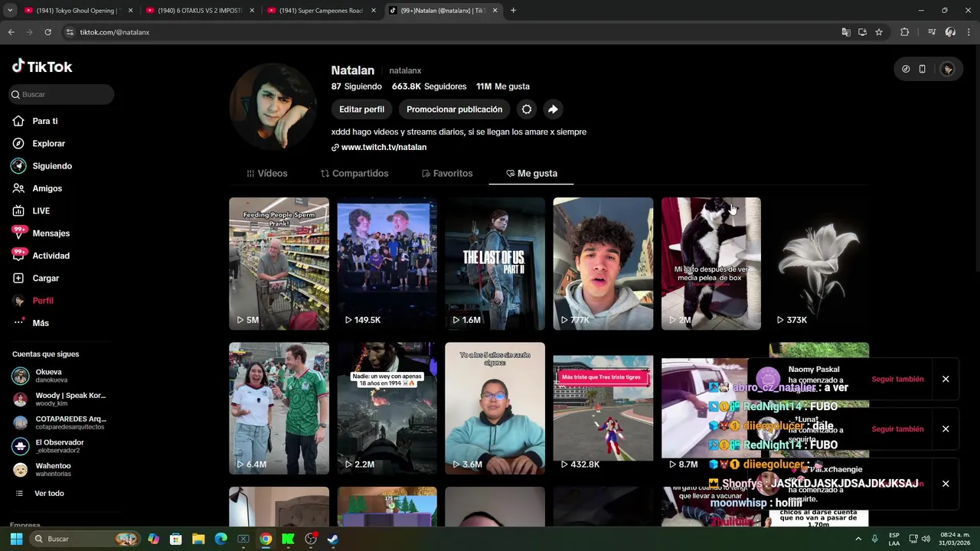
Task: Click the address bar URL
Action: click(115, 32)
